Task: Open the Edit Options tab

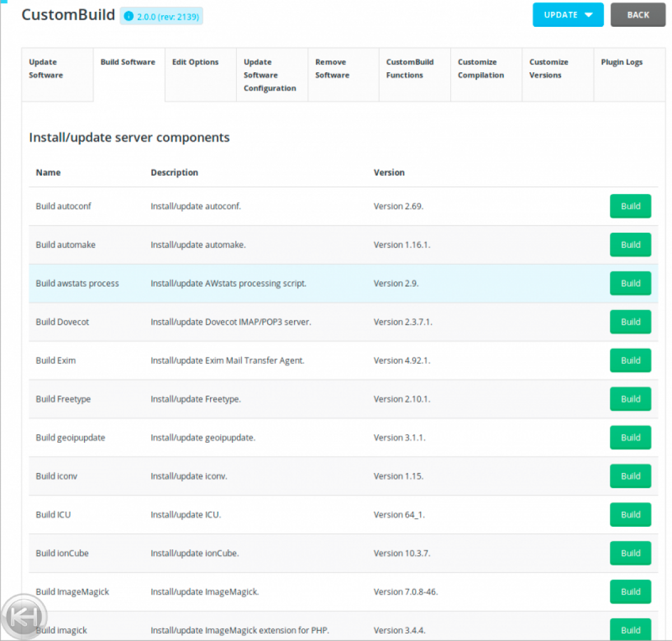Action: 195,62
